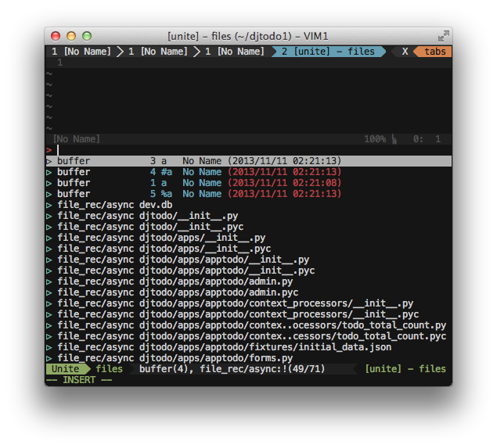
Task: Click the Unite prompt input line
Action: click(x=249, y=150)
